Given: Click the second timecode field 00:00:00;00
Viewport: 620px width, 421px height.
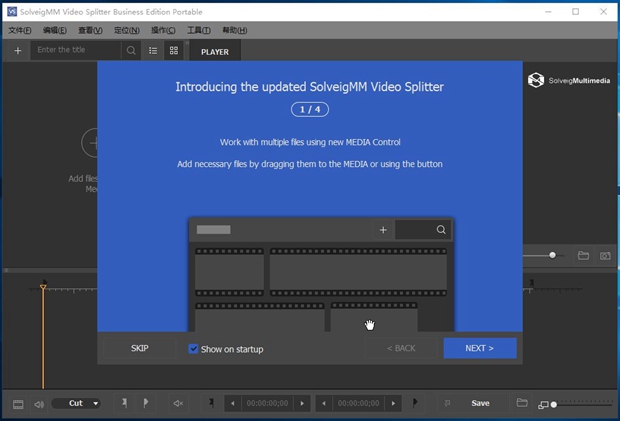Looking at the screenshot, I should point(358,403).
